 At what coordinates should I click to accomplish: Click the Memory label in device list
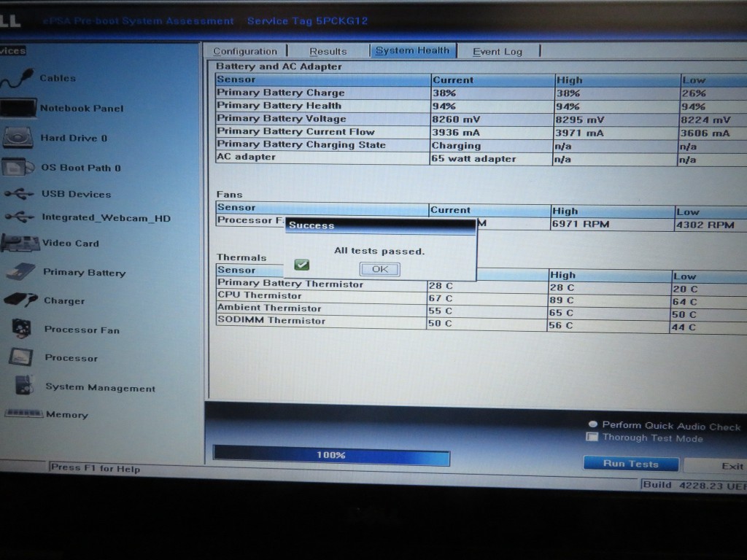point(67,415)
